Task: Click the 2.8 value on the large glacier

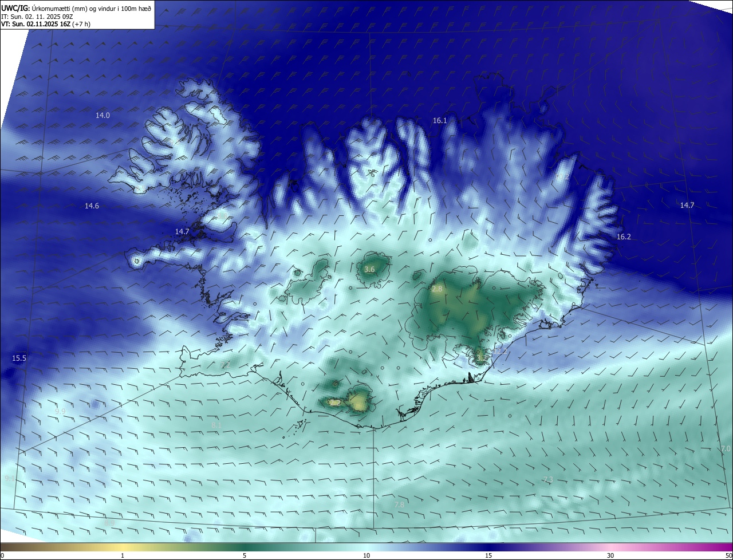Action: coord(437,289)
